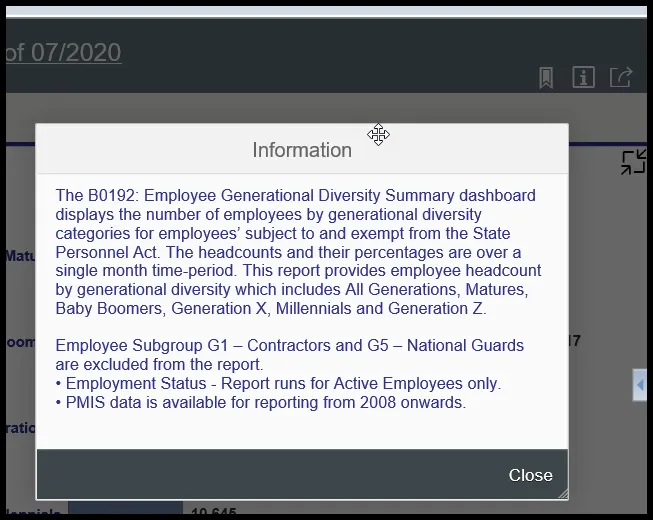Click the share/export icon in header
The width and height of the screenshot is (653, 520).
[621, 77]
